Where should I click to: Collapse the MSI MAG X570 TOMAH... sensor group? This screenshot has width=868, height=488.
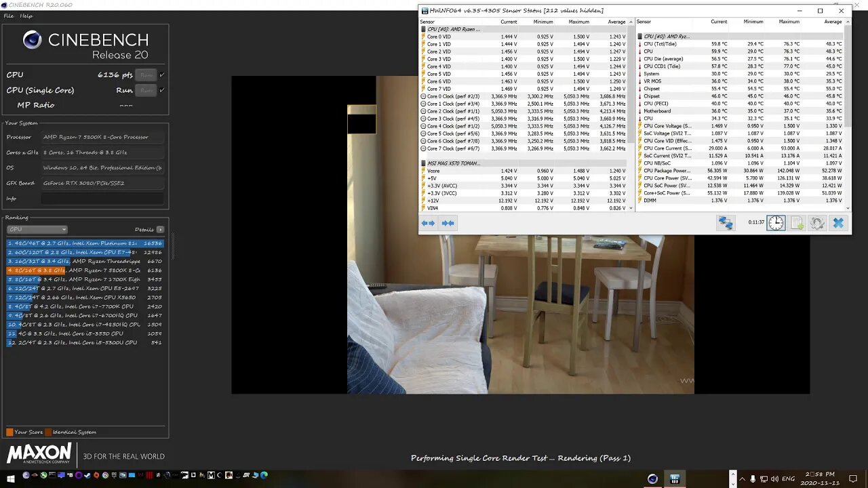pos(423,163)
